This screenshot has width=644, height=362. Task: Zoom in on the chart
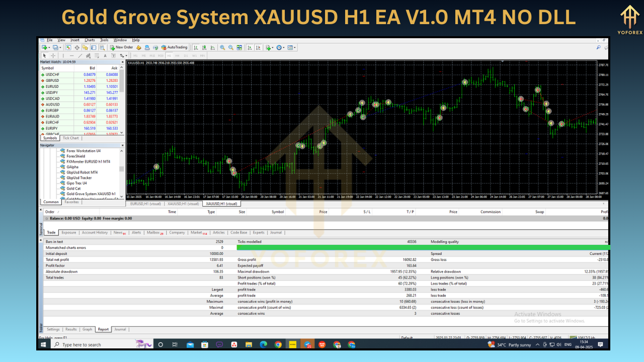point(222,47)
